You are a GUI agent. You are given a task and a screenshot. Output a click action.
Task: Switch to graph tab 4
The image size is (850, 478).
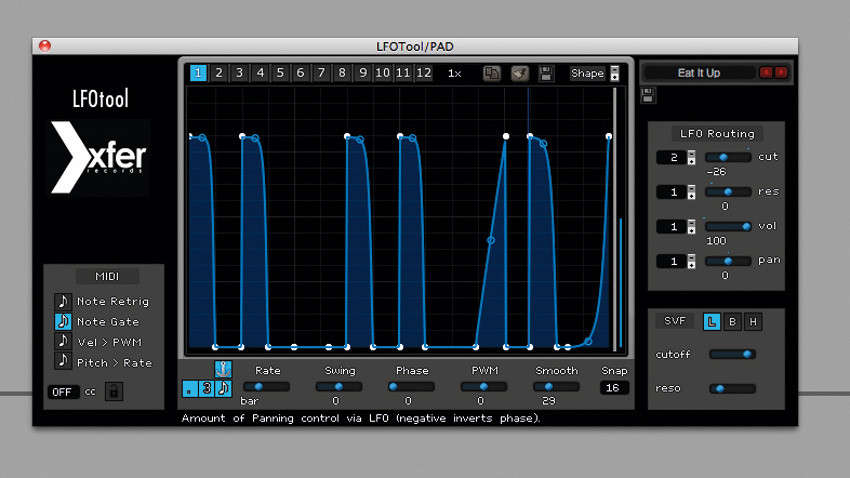tap(260, 73)
